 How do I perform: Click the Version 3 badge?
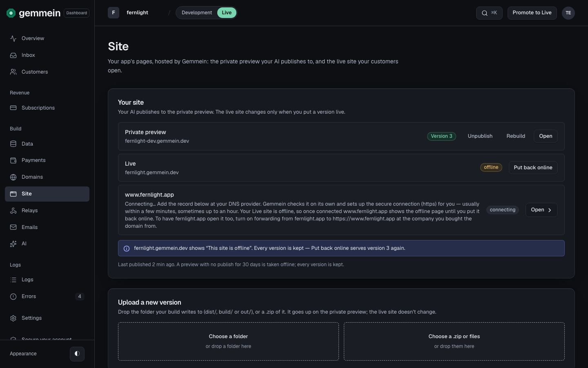(x=441, y=136)
